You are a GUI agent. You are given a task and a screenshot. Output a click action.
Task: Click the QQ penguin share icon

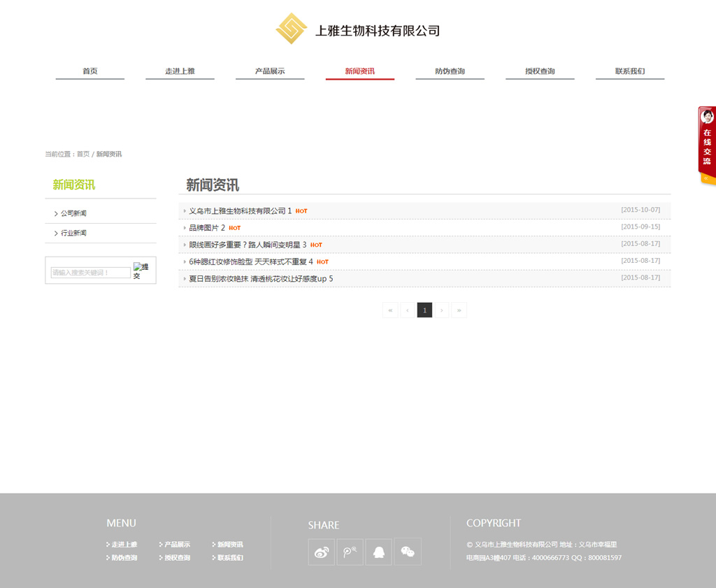[x=379, y=552]
